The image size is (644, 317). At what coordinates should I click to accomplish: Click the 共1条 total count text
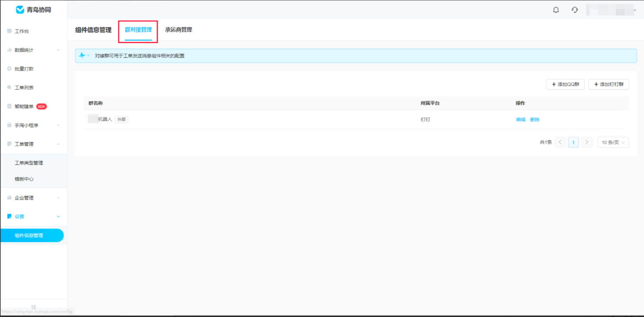tap(545, 143)
